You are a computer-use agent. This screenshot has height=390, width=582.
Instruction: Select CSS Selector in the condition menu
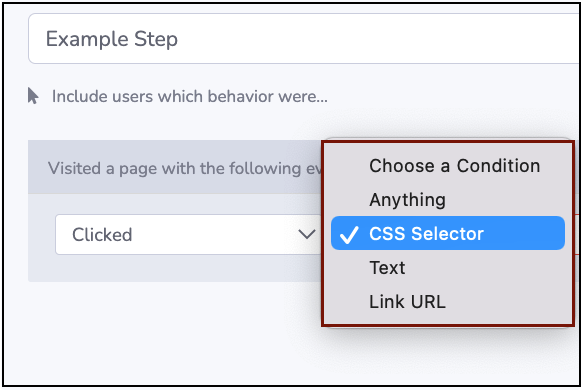pyautogui.click(x=448, y=233)
